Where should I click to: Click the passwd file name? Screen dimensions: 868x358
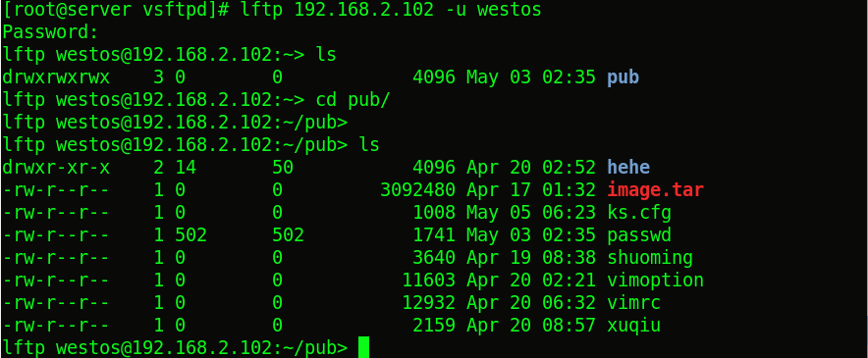tap(639, 235)
